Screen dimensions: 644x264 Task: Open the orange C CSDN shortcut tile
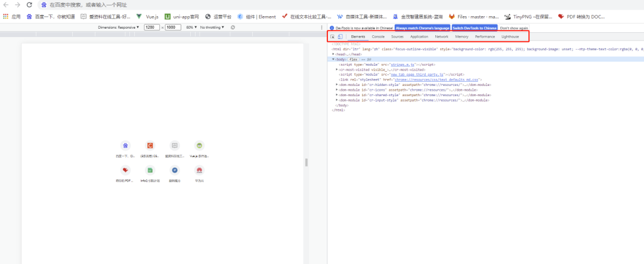[150, 149]
